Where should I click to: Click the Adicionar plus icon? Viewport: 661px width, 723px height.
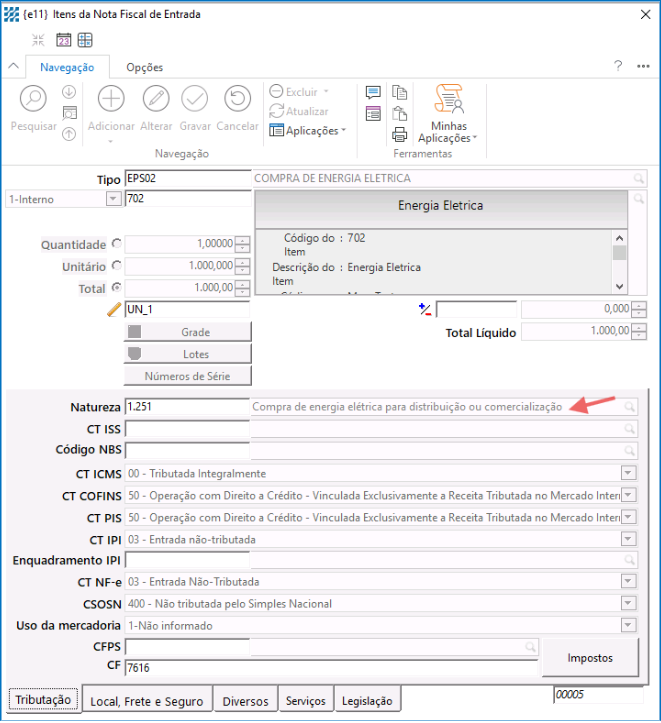pos(111,99)
